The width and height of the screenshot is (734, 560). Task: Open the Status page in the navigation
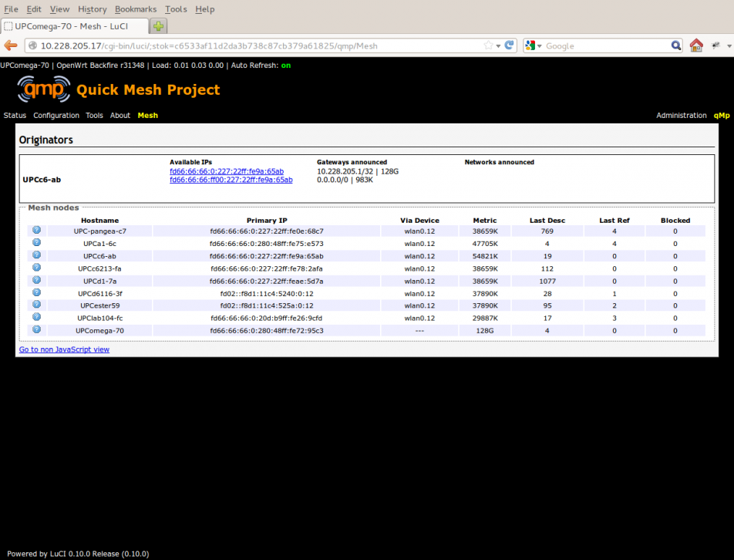[x=15, y=116]
